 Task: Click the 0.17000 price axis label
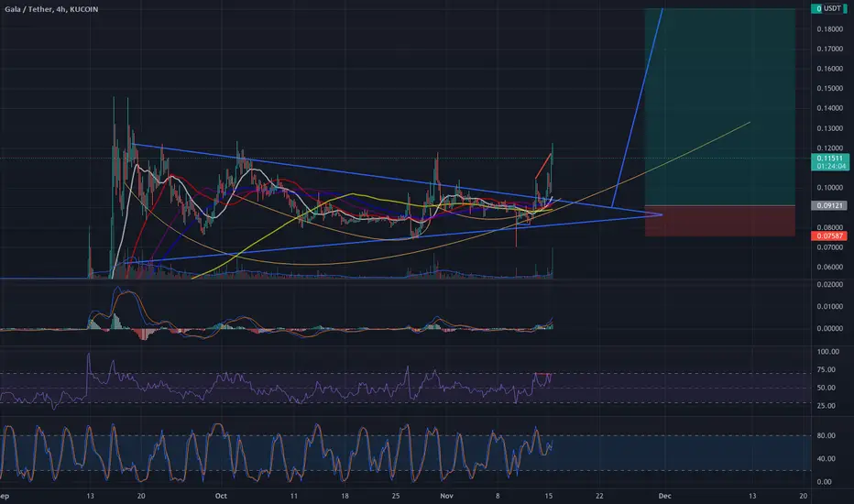click(x=829, y=49)
